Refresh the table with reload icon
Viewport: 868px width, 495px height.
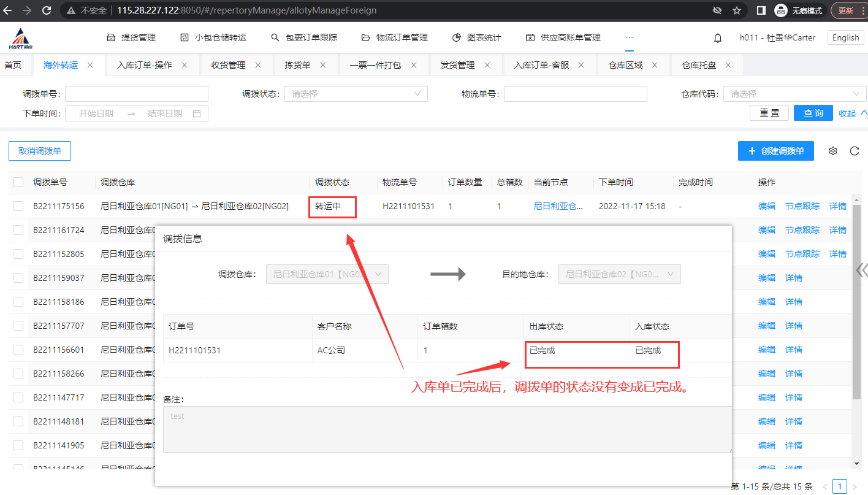pos(855,151)
